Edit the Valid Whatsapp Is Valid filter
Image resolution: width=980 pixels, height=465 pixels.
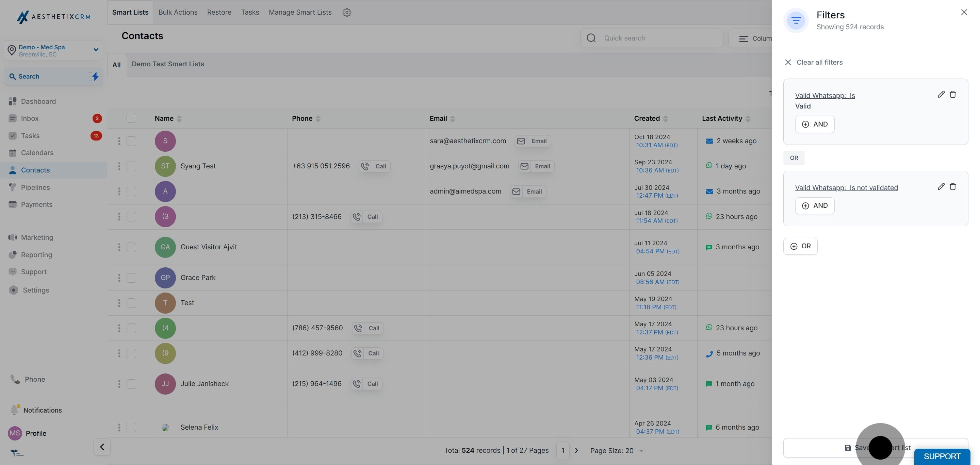941,94
